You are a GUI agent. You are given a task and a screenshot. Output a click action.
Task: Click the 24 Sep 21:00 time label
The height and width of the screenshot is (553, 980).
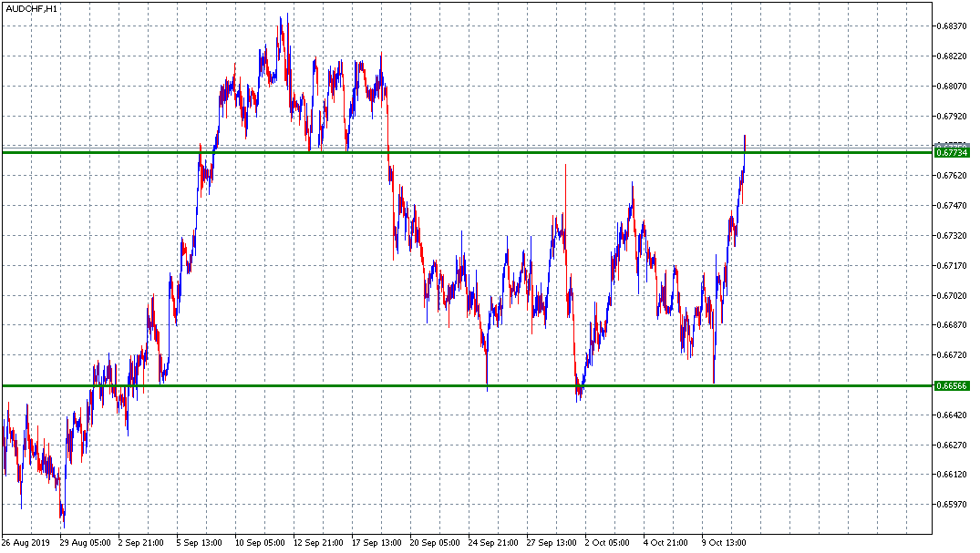click(493, 542)
